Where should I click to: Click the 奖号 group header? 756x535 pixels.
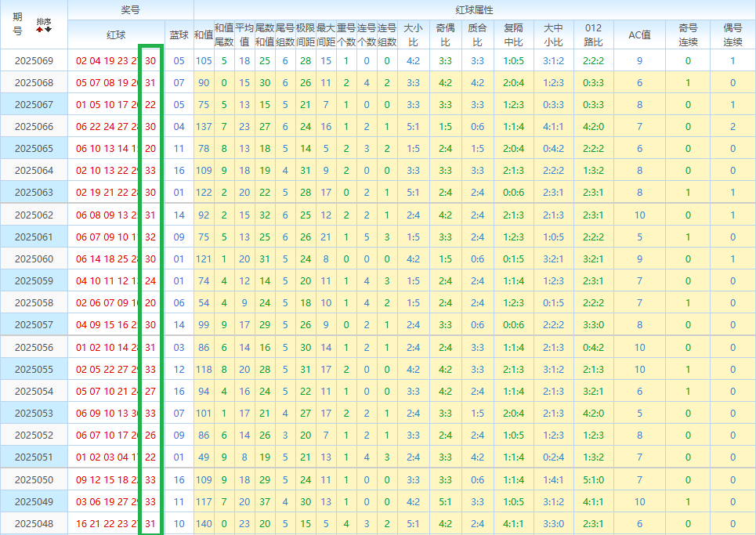[x=131, y=10]
